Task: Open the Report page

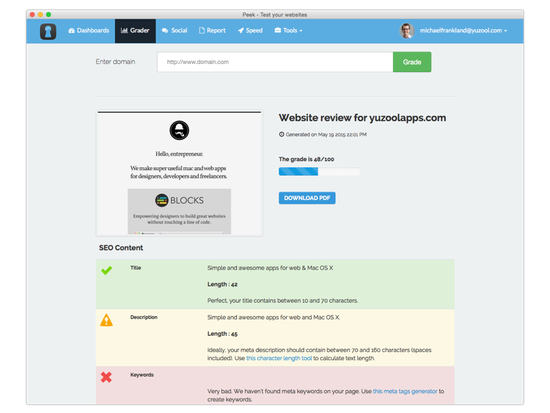Action: coord(212,31)
